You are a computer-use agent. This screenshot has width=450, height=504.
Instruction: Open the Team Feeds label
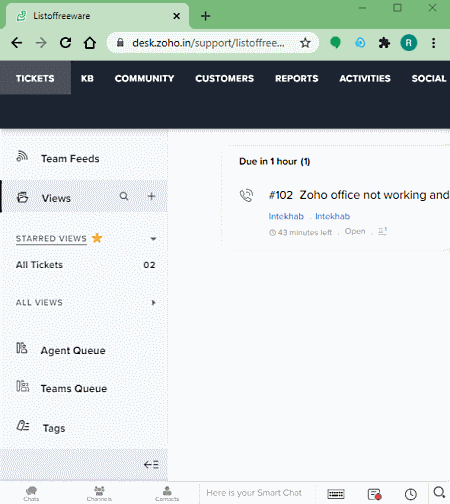coord(70,159)
